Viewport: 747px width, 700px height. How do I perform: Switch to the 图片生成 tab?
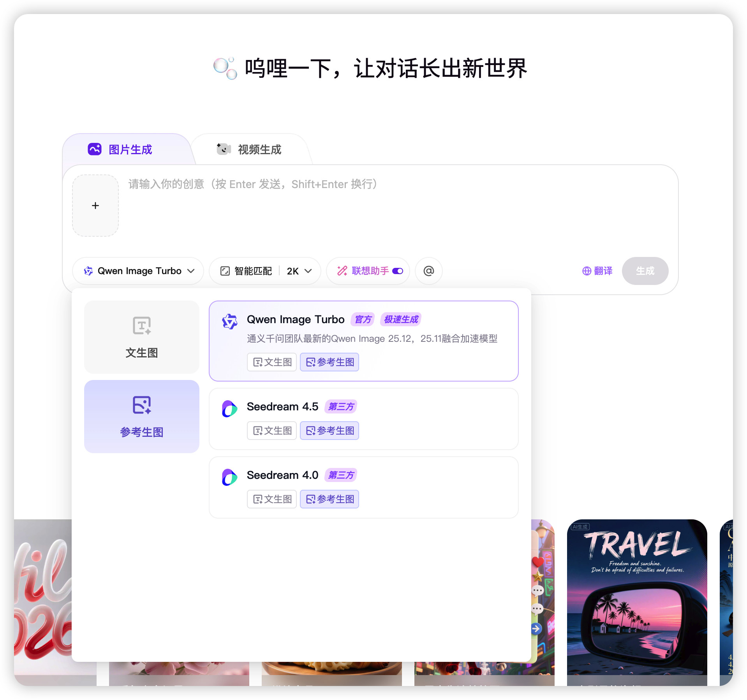tap(120, 149)
